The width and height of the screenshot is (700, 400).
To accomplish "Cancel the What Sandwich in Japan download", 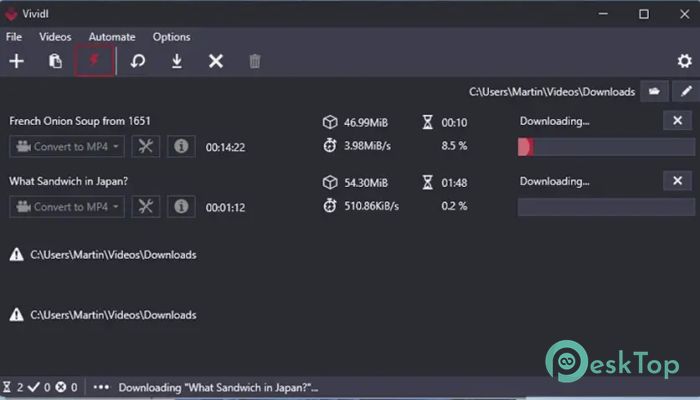I will (x=677, y=181).
